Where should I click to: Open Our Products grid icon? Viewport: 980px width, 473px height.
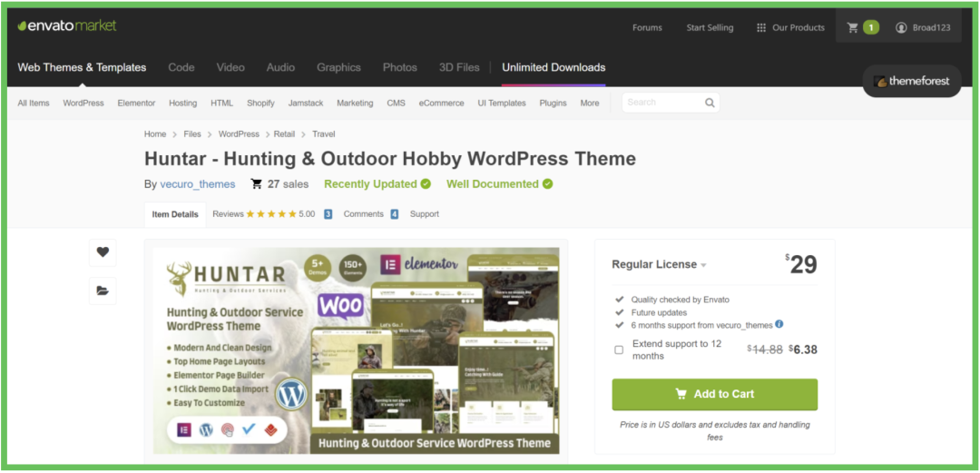(760, 27)
